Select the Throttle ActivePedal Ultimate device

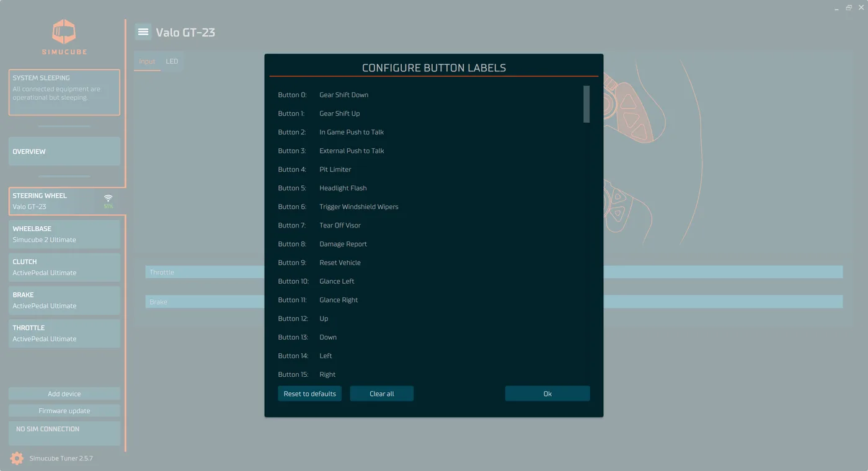click(64, 333)
